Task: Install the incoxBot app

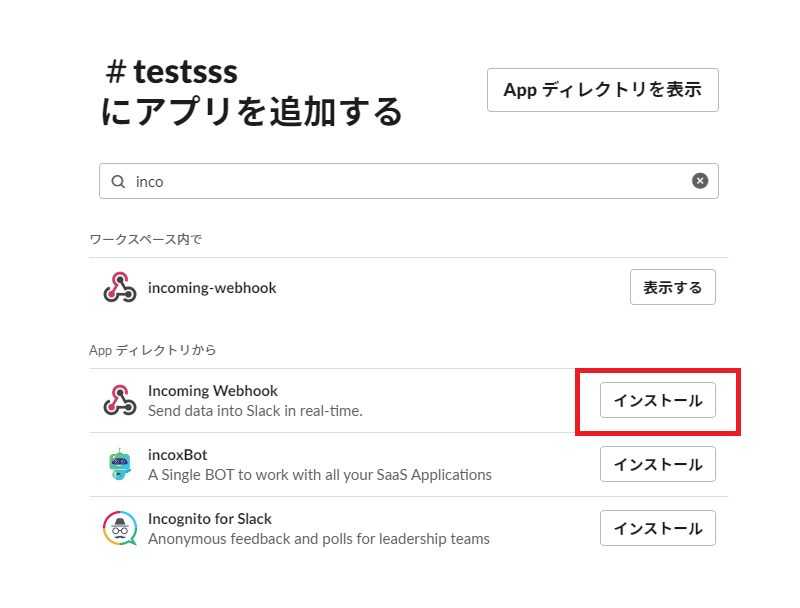Action: click(x=657, y=464)
